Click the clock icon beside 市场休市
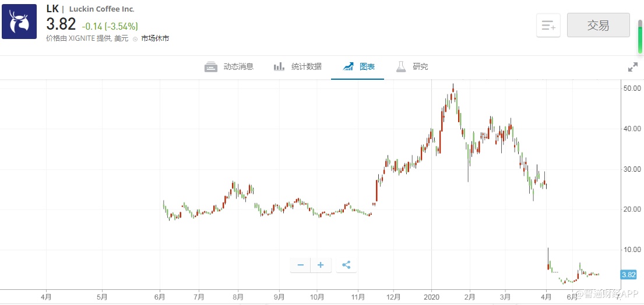644x305 pixels. pyautogui.click(x=135, y=39)
